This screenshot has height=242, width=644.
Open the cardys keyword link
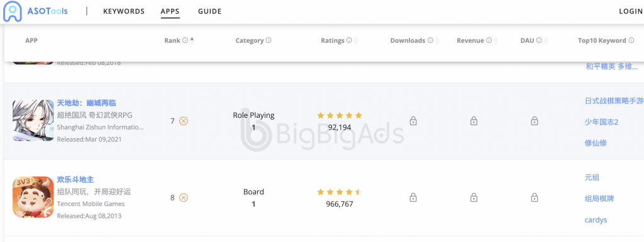pyautogui.click(x=596, y=220)
